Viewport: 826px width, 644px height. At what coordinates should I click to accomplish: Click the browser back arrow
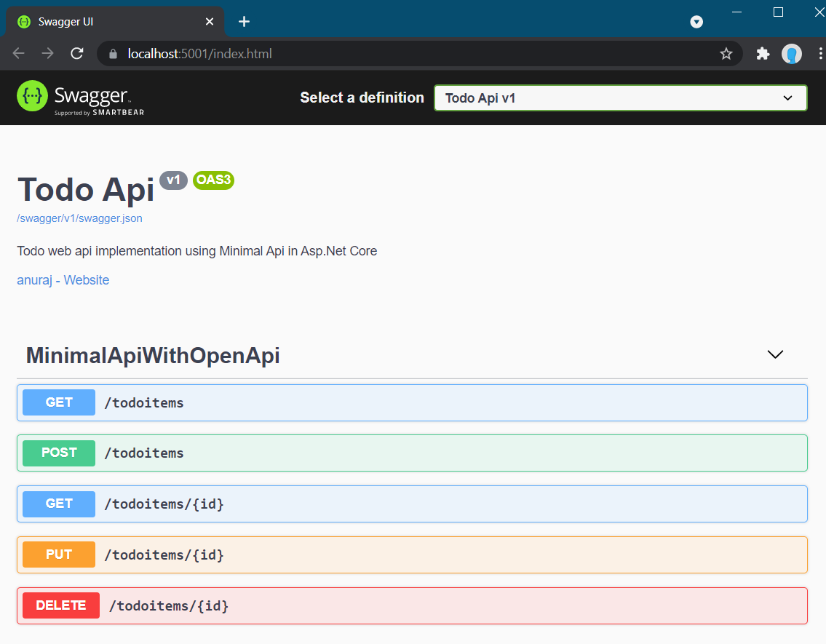coord(19,53)
